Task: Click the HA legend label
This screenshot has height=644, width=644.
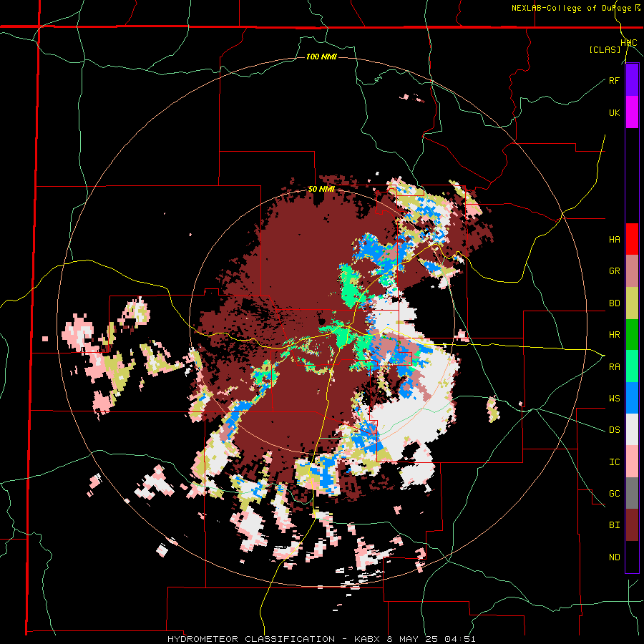Action: 614,240
